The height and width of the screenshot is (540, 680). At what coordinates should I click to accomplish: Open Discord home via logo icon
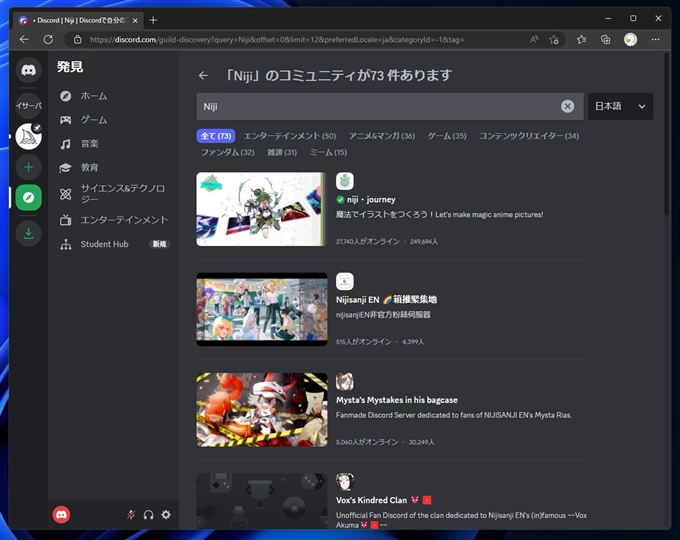[x=29, y=70]
